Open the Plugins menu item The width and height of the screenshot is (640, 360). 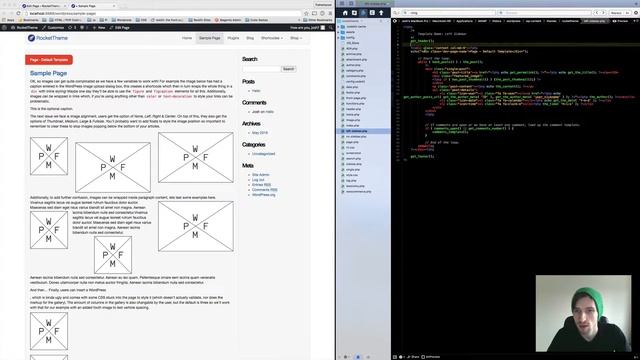pos(233,38)
